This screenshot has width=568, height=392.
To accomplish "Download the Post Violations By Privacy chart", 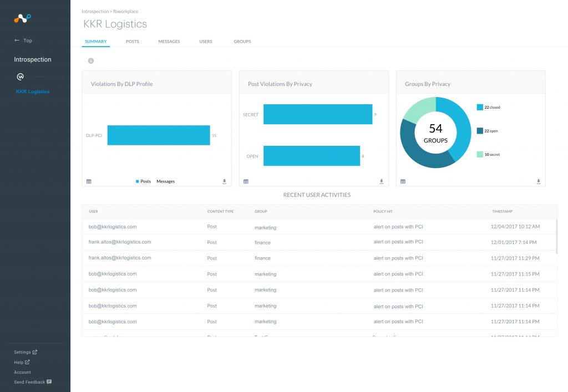I will pos(382,181).
